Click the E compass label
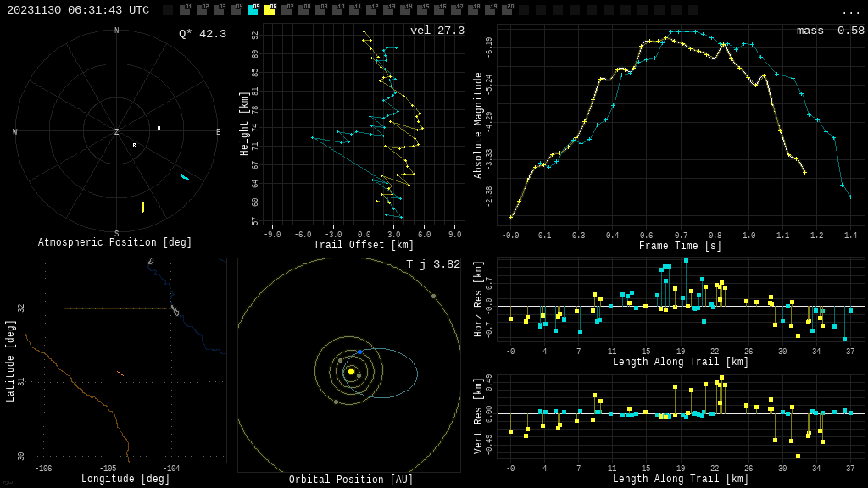The image size is (868, 488). pos(218,131)
